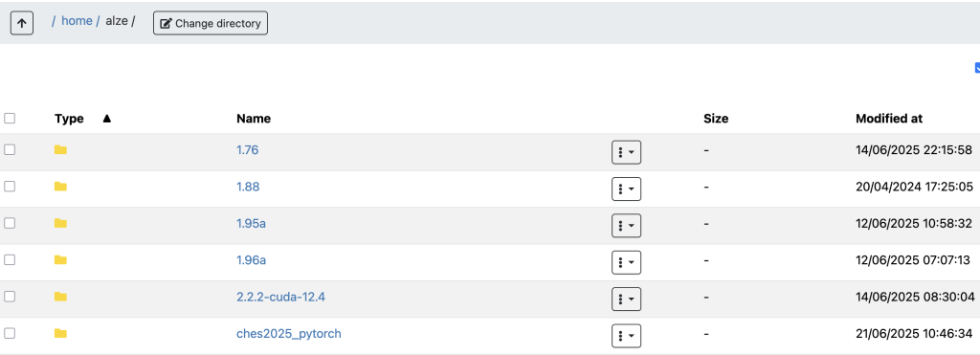Sort by Size column header
Image resolution: width=980 pixels, height=355 pixels.
click(x=716, y=118)
